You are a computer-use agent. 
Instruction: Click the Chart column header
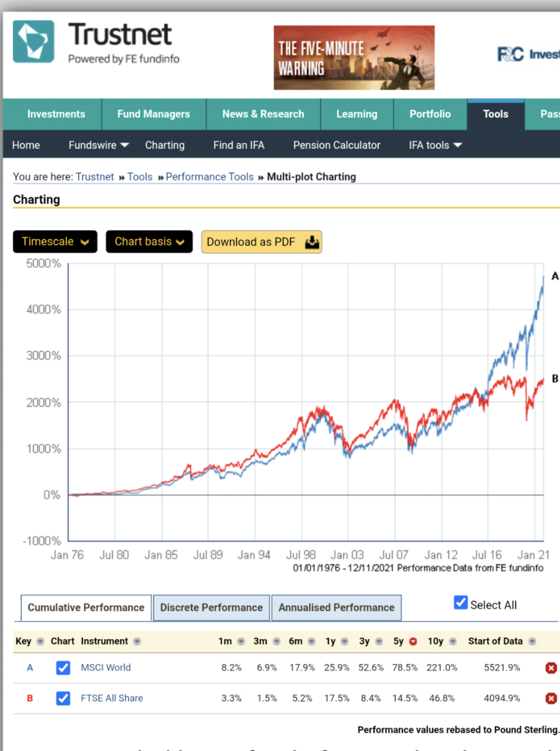pos(62,641)
